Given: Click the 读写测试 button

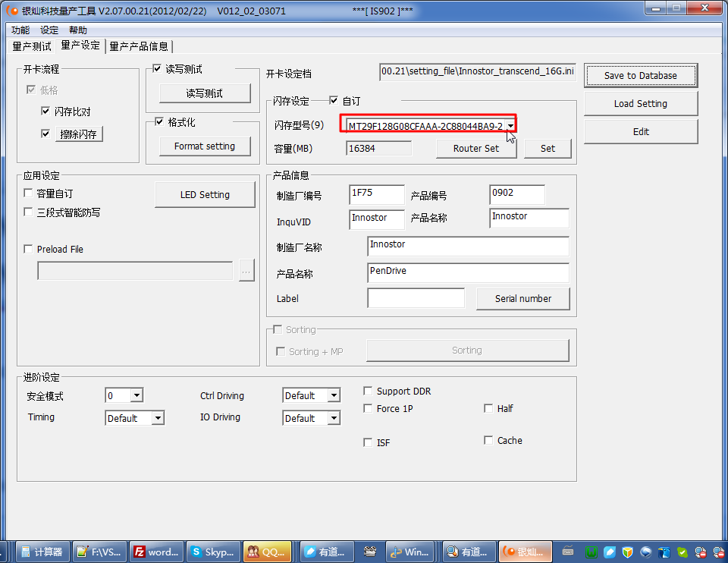Looking at the screenshot, I should coord(205,93).
